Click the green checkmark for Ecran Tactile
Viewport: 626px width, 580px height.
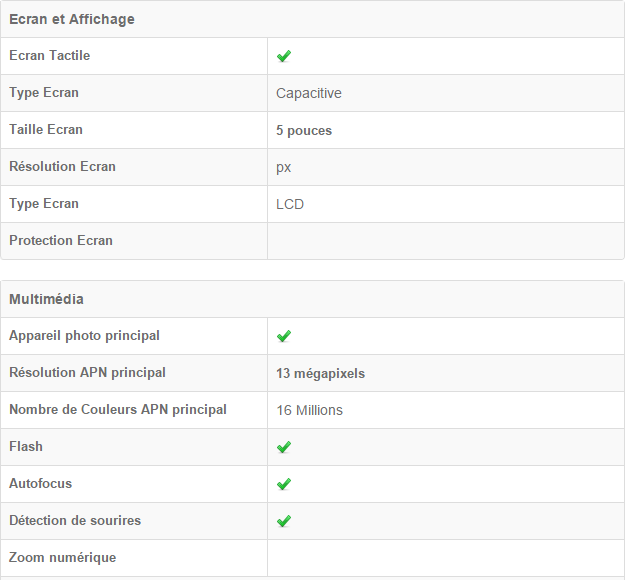tap(284, 56)
